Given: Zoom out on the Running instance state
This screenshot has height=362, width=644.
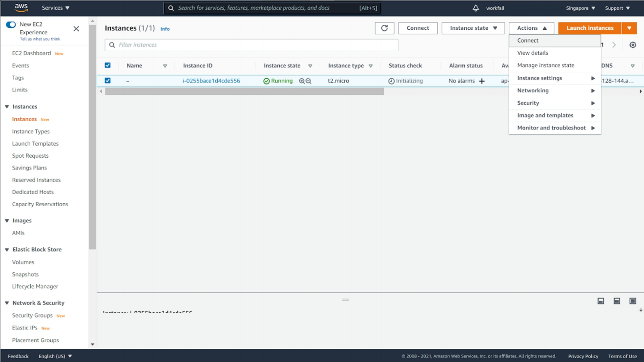Looking at the screenshot, I should coord(308,81).
